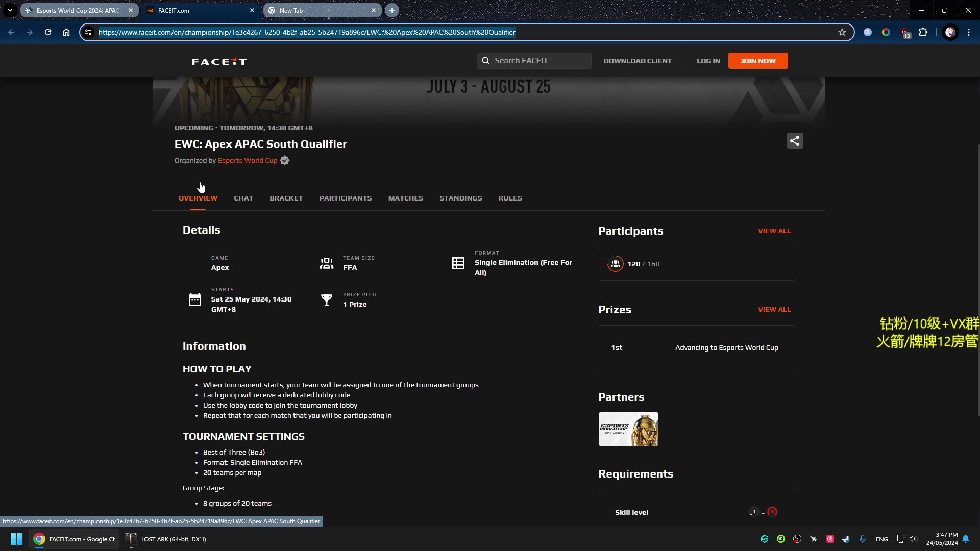Switch to the BRACKET tab
Image resolution: width=980 pixels, height=551 pixels.
point(286,198)
